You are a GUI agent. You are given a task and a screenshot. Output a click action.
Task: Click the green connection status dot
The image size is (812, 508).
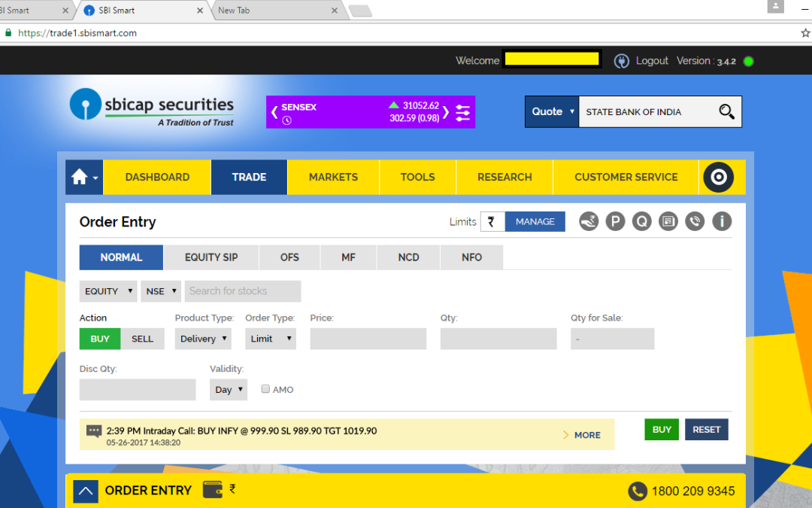pos(748,61)
